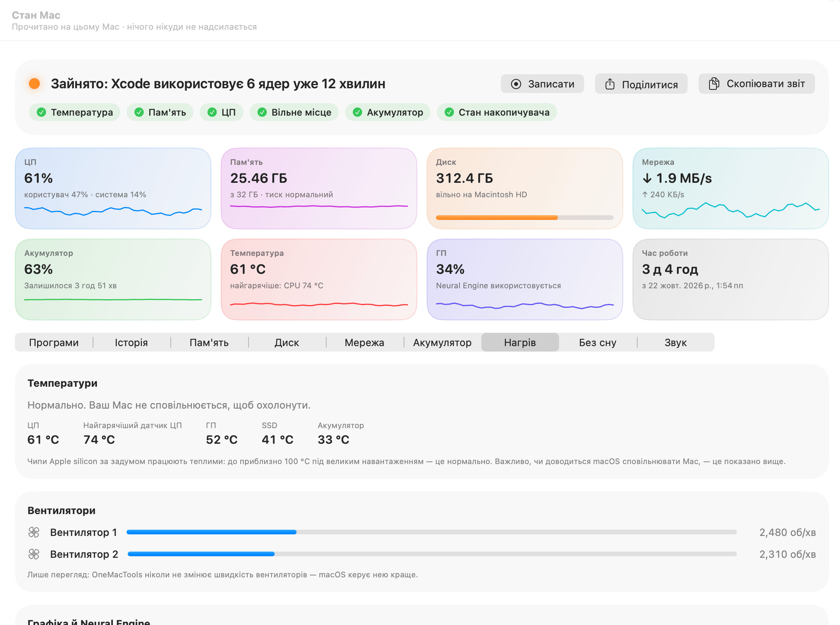
Task: Click the share arrow icon in Поділитися
Action: tap(610, 84)
